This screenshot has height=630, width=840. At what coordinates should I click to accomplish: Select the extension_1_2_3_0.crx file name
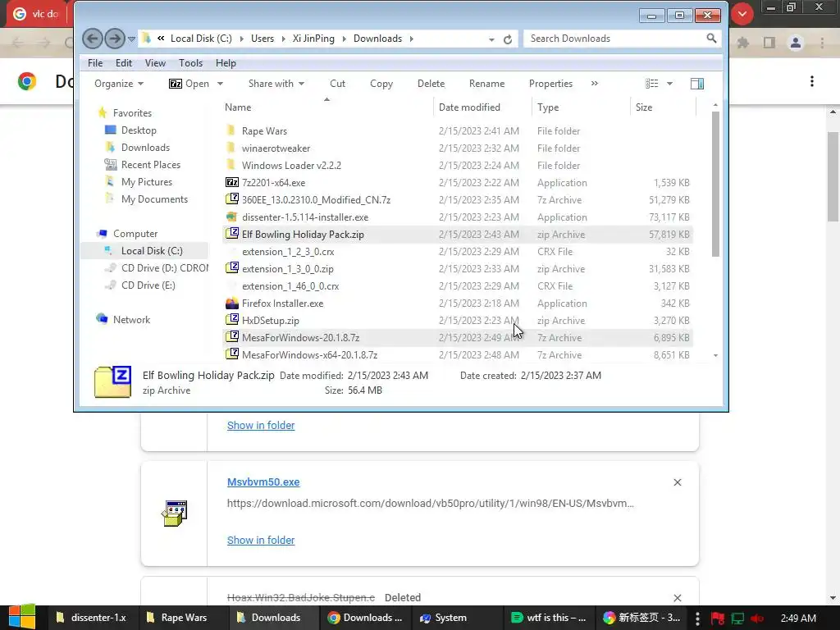tap(288, 252)
